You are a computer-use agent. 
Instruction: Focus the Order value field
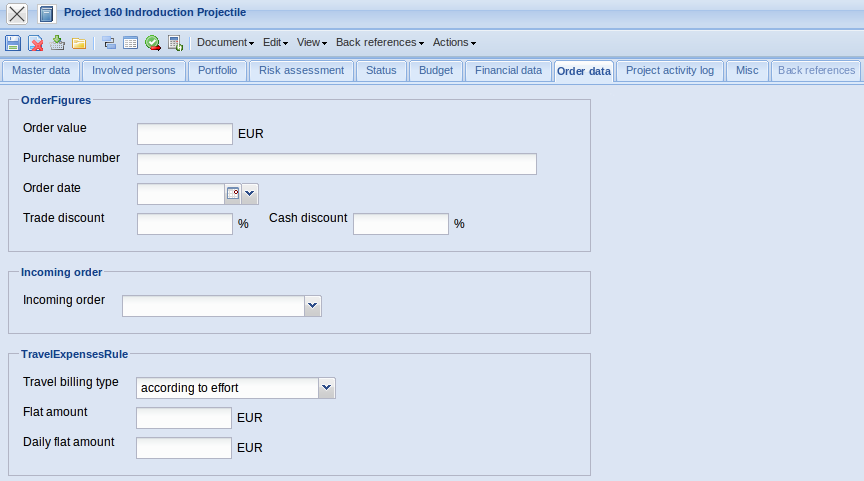pos(184,134)
